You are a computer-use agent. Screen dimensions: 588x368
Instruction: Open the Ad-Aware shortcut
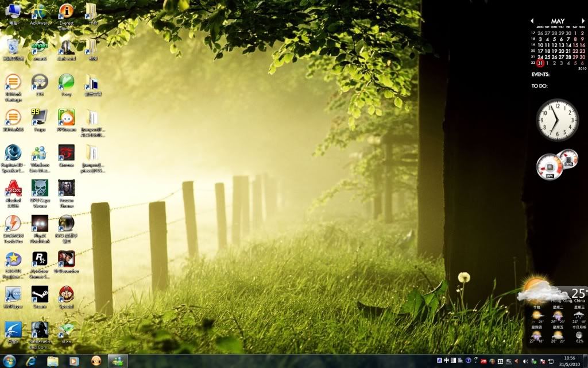click(40, 11)
